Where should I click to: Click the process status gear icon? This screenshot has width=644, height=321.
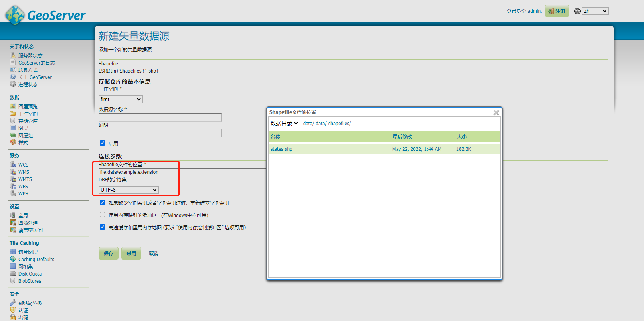pyautogui.click(x=13, y=84)
